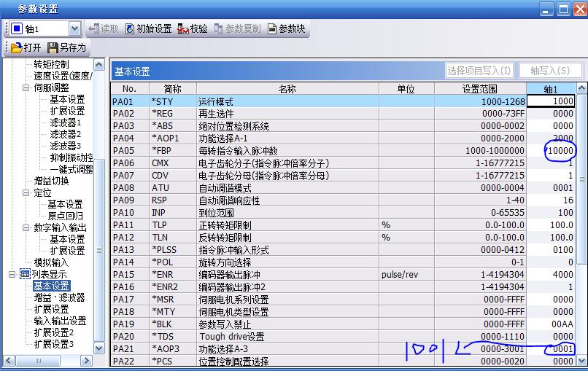This screenshot has height=371, width=588.
Task: Click the 简称 column header
Action: click(172, 89)
